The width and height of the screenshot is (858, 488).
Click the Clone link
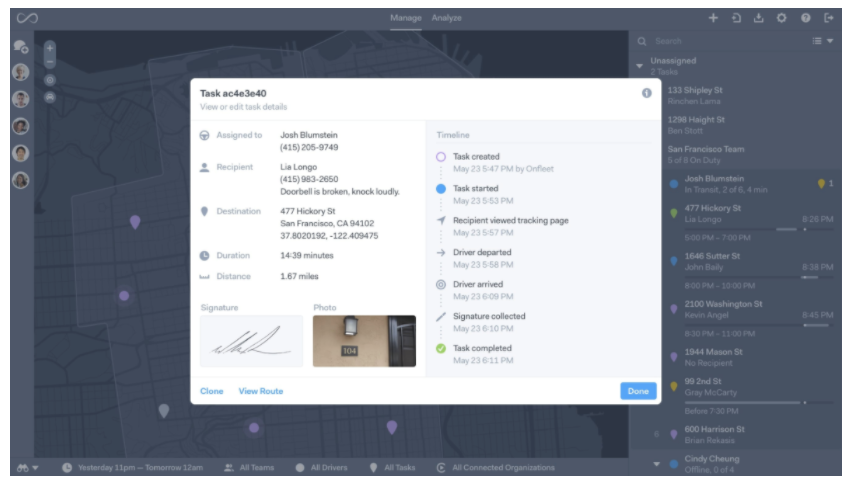click(211, 391)
